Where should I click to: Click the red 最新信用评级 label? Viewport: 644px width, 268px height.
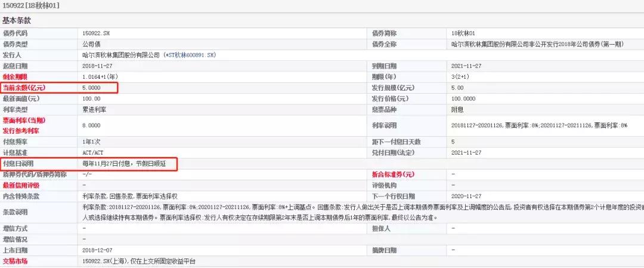21,186
